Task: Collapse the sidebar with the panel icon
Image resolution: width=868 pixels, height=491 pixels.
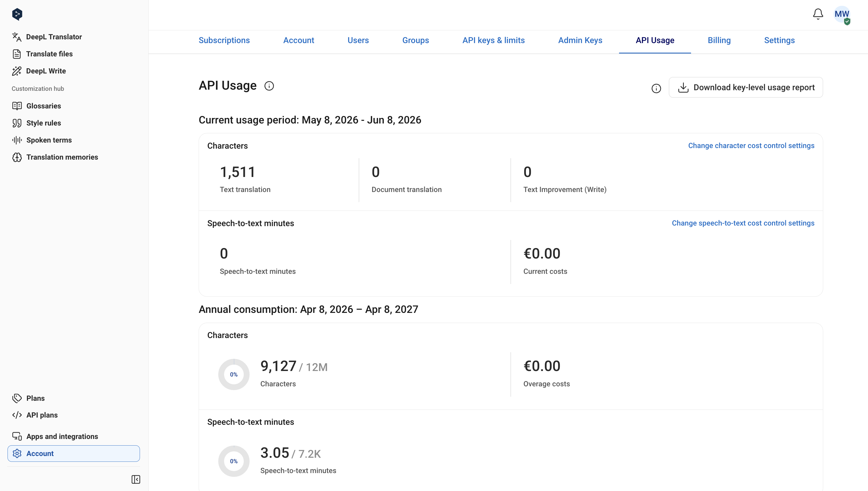Action: (x=136, y=479)
